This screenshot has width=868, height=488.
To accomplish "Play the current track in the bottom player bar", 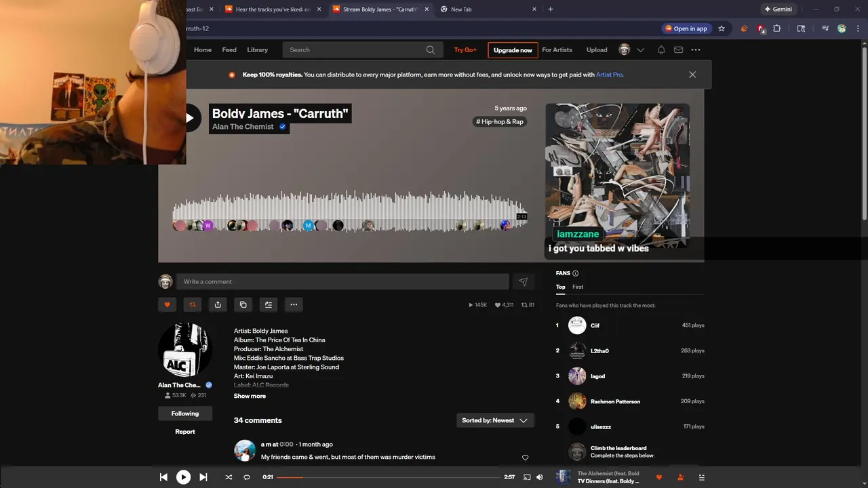I will (x=183, y=477).
